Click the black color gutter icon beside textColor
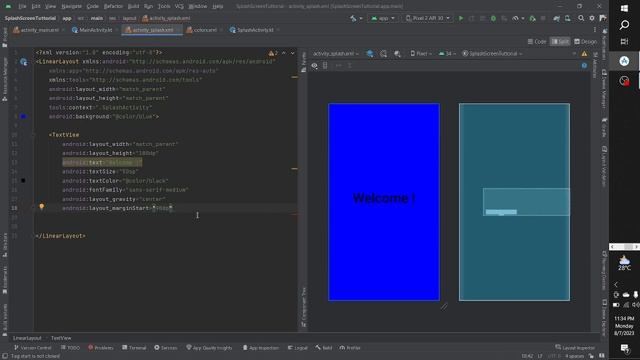 23,180
